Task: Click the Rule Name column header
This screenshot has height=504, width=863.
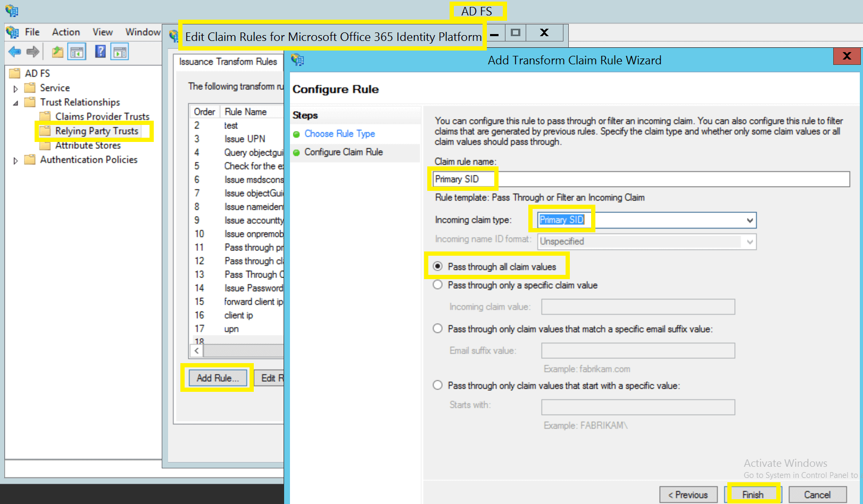Action: click(x=252, y=112)
